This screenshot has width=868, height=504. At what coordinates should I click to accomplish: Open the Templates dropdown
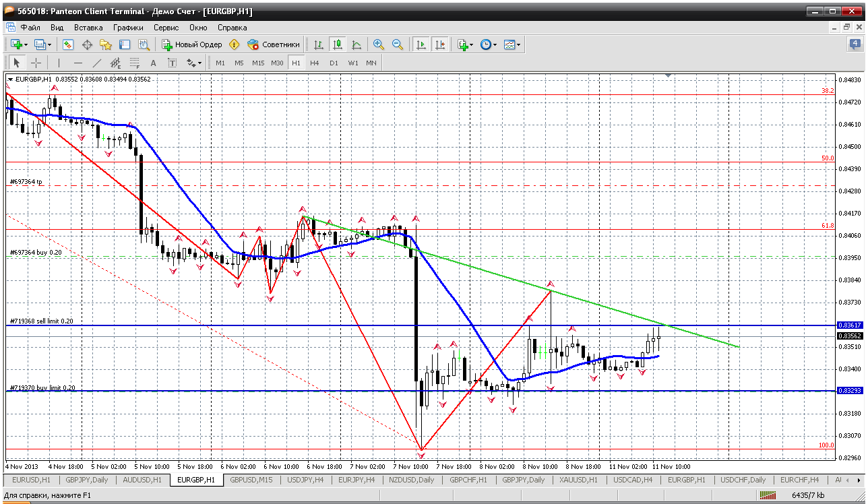click(x=512, y=44)
